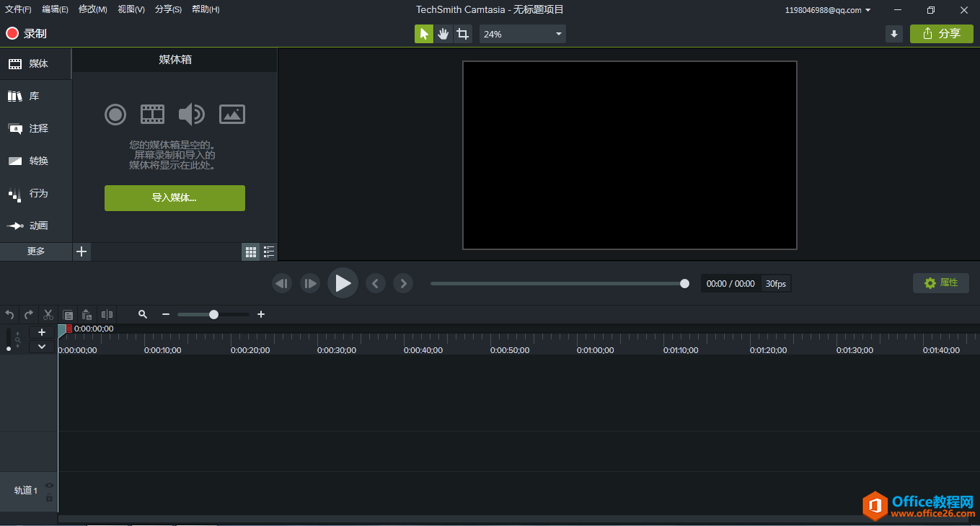The width and height of the screenshot is (980, 526).
Task: Toggle visibility eye for 轨道 1
Action: (x=49, y=485)
